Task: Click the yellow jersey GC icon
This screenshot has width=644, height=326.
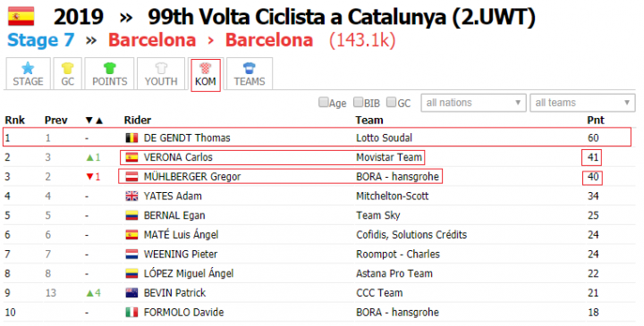Action: tap(67, 68)
